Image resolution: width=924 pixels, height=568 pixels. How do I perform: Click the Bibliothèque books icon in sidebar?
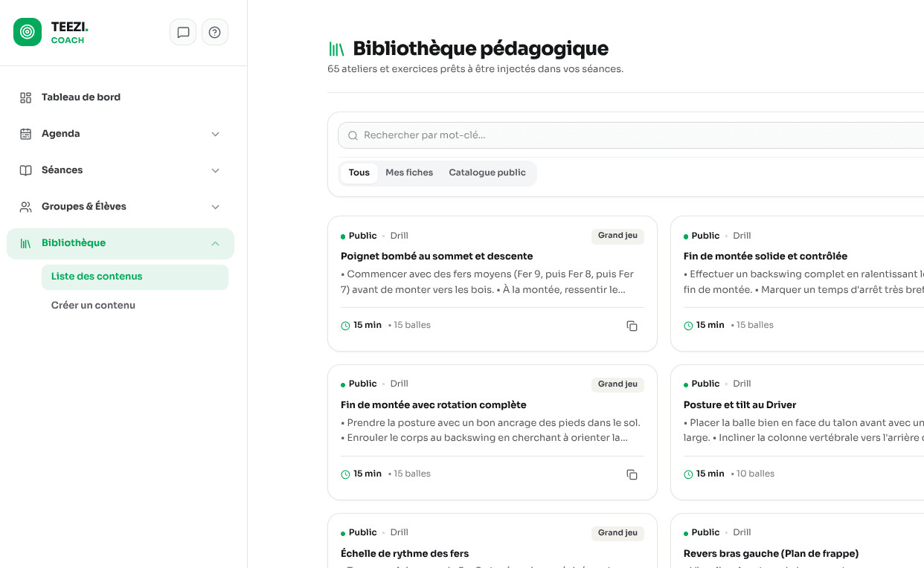pyautogui.click(x=26, y=243)
